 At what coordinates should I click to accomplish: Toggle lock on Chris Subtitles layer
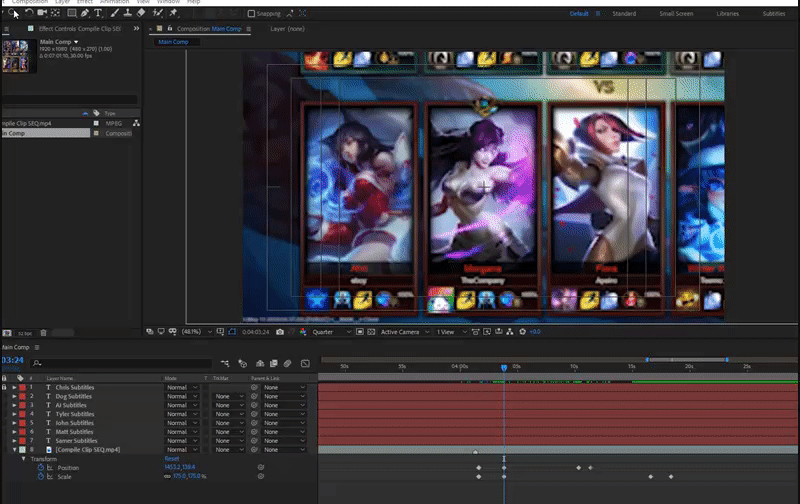[x=4, y=387]
